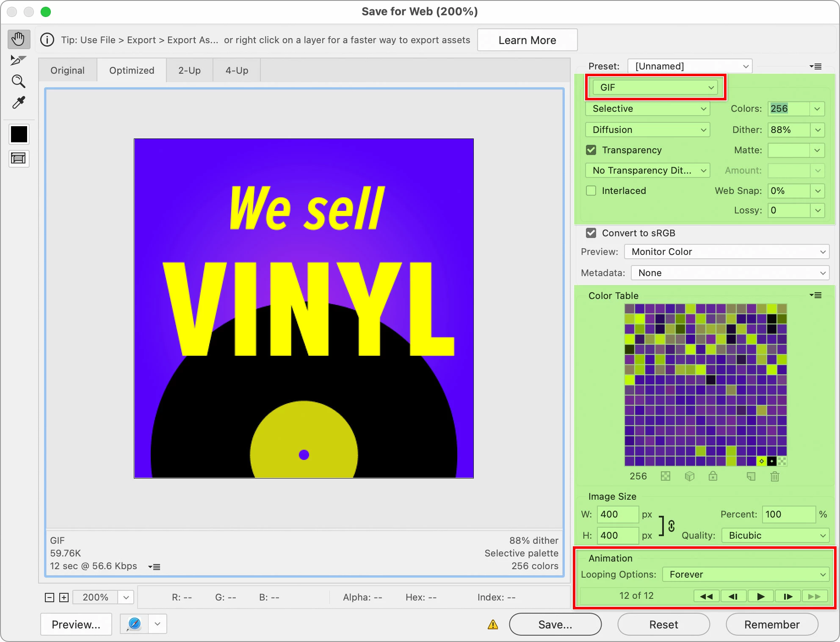The width and height of the screenshot is (840, 642).
Task: Switch to the 2-Up tab
Action: (x=189, y=70)
